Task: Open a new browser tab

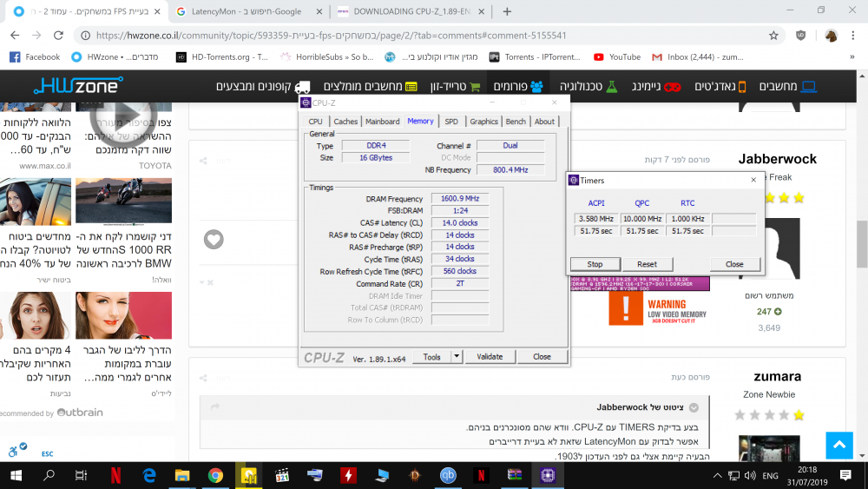Action: (x=507, y=11)
